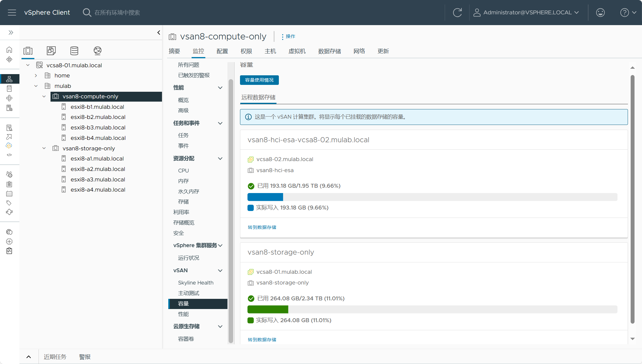
Task: Follow 转到数据存储 link for vsan8-hci-esa
Action: point(262,227)
